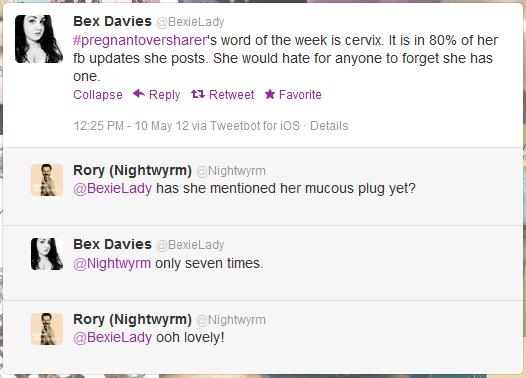Click the Favorite text link
Screen dimensions: 526x378
[x=300, y=95]
